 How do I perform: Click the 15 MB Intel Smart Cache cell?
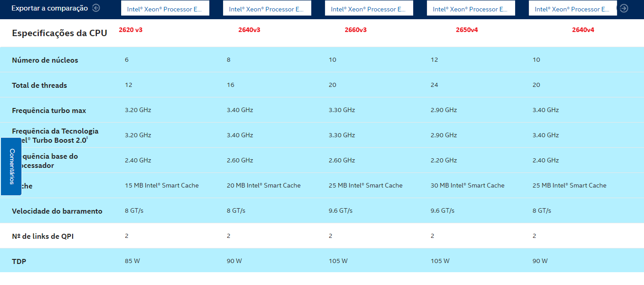pyautogui.click(x=161, y=185)
